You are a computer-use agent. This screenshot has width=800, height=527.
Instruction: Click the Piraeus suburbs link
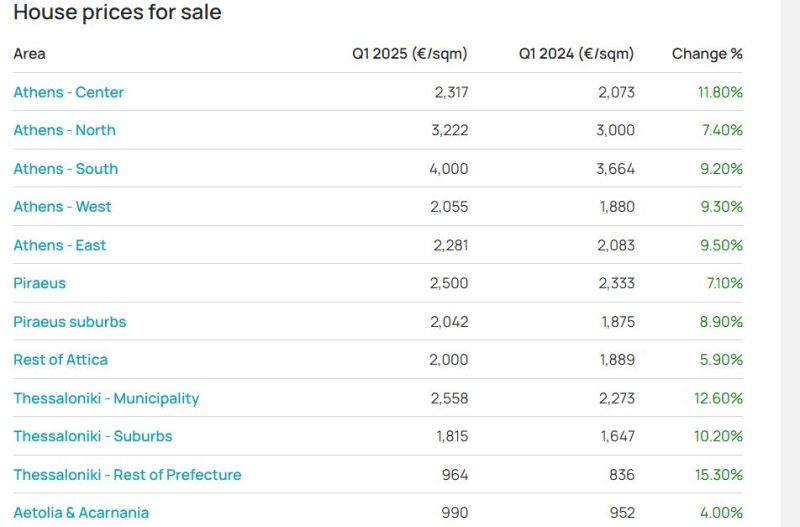coord(69,322)
